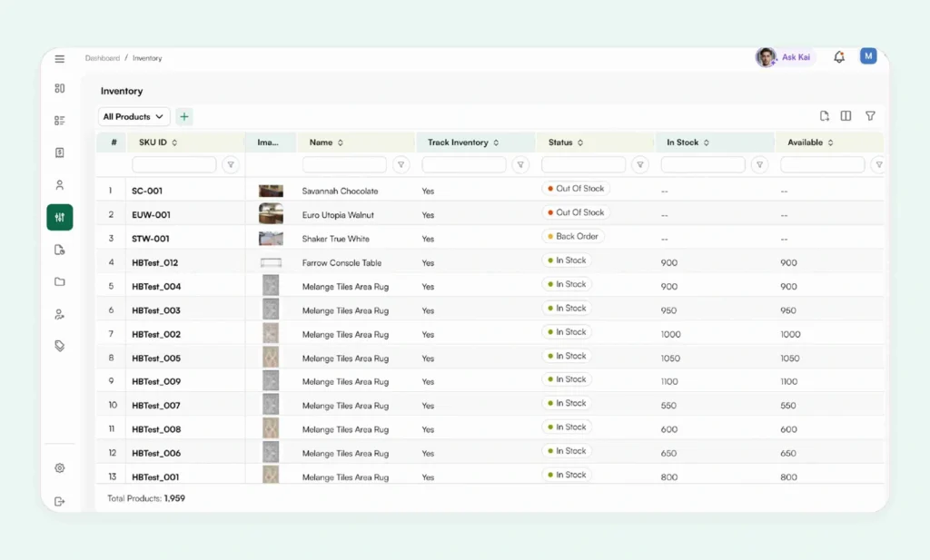Open the Dashboard grid icon in sidebar
Image resolution: width=930 pixels, height=560 pixels.
pos(60,88)
